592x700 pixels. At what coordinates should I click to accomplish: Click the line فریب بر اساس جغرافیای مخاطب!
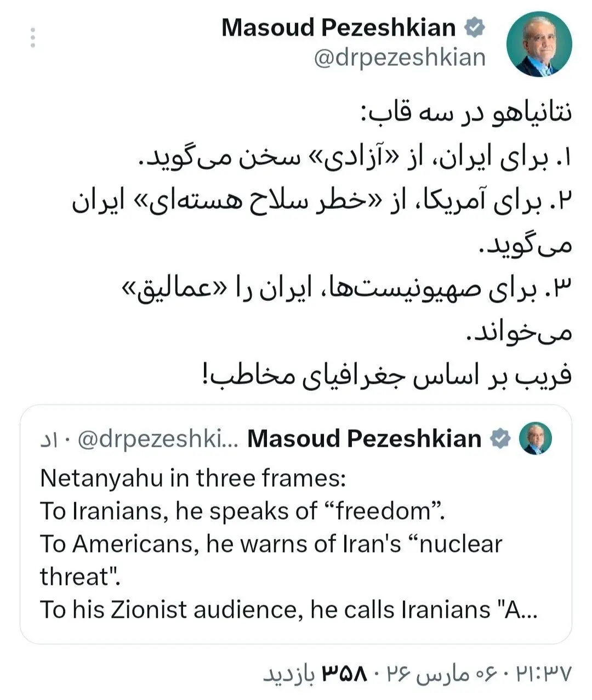point(384,377)
